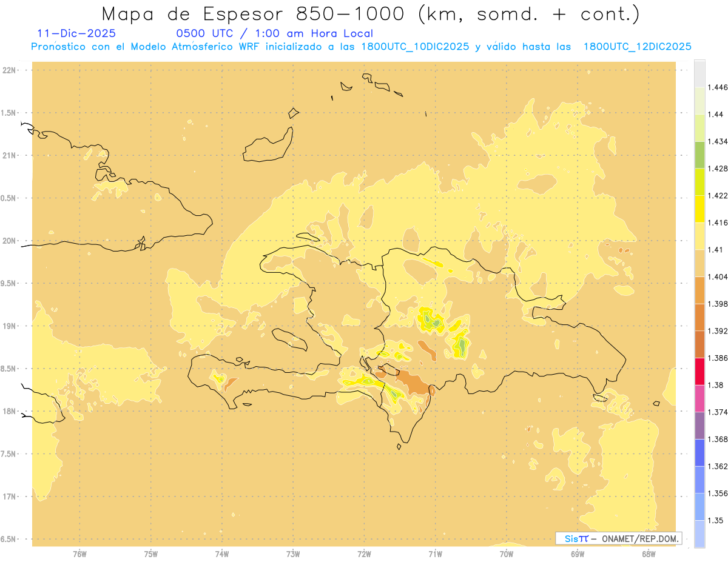Click the legend value 1.434

718,142
